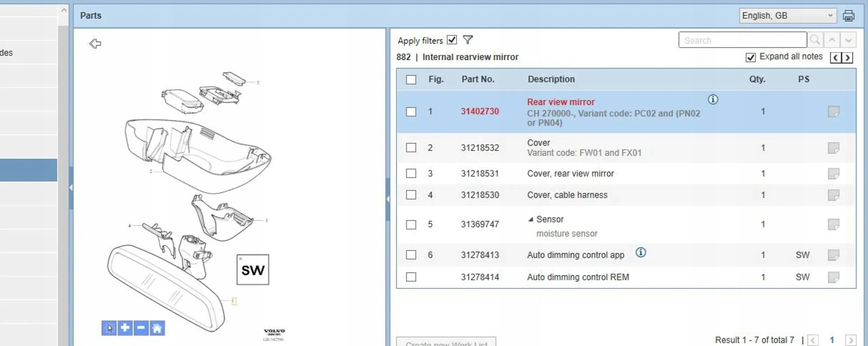The width and height of the screenshot is (868, 346).
Task: Toggle the Apply filters checkbox
Action: pyautogui.click(x=452, y=40)
